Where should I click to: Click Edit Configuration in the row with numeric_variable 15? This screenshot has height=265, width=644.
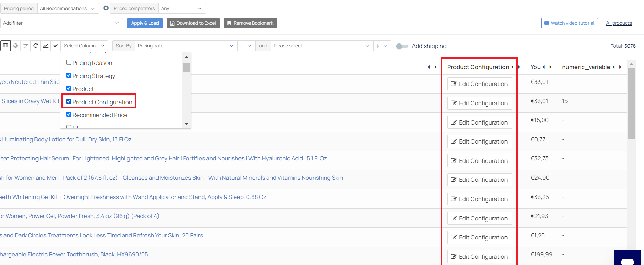480,103
